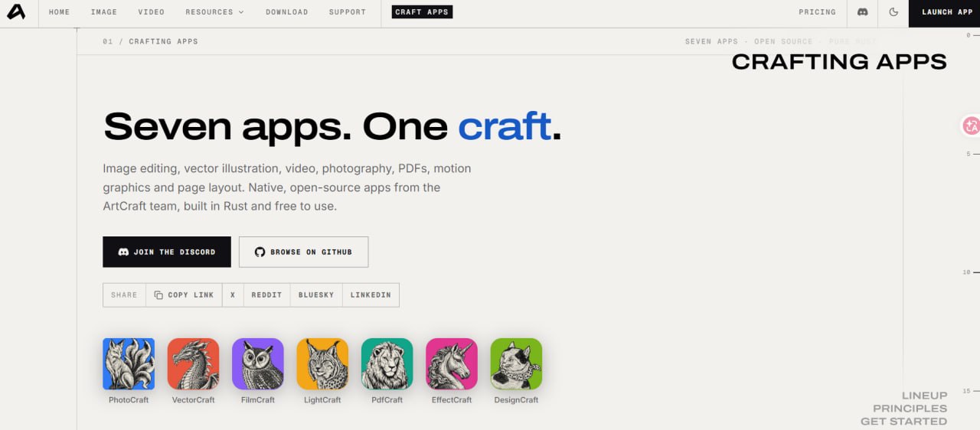The image size is (980, 430).
Task: Click the EffectCraft label
Action: 452,400
